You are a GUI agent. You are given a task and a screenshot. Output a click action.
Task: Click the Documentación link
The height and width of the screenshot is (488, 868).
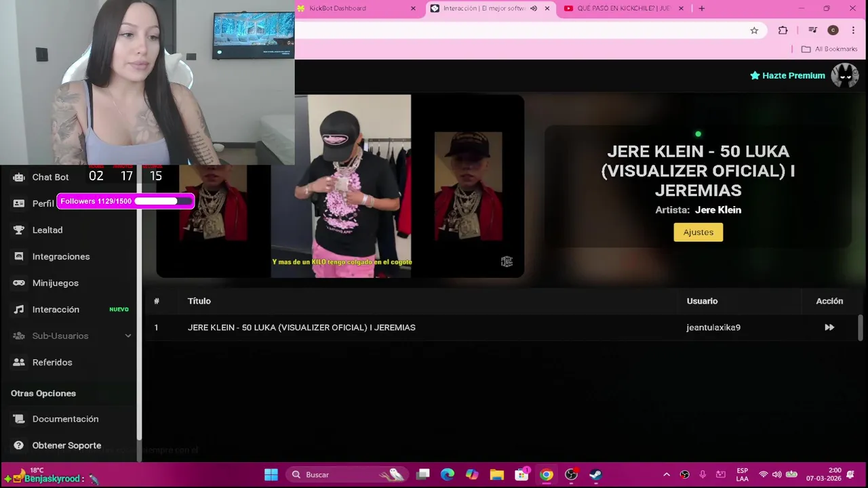click(66, 419)
